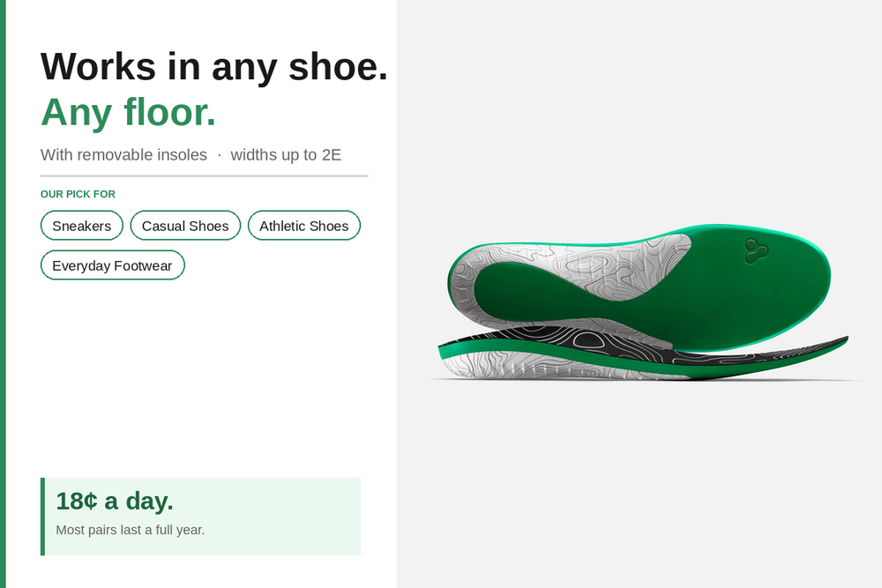Click the "widths up to 2E" text

coord(286,155)
